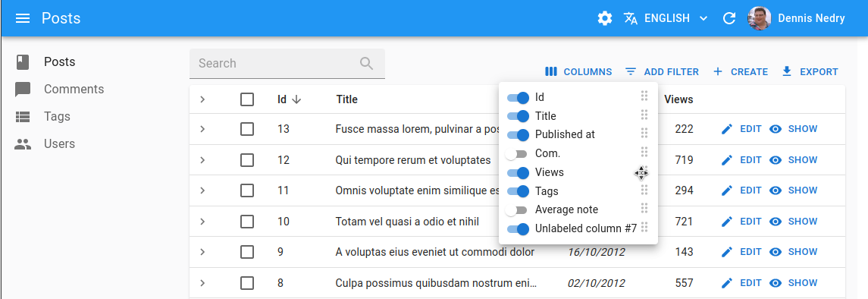Click the eye icon in row 8
This screenshot has height=299, width=868.
[x=776, y=283]
